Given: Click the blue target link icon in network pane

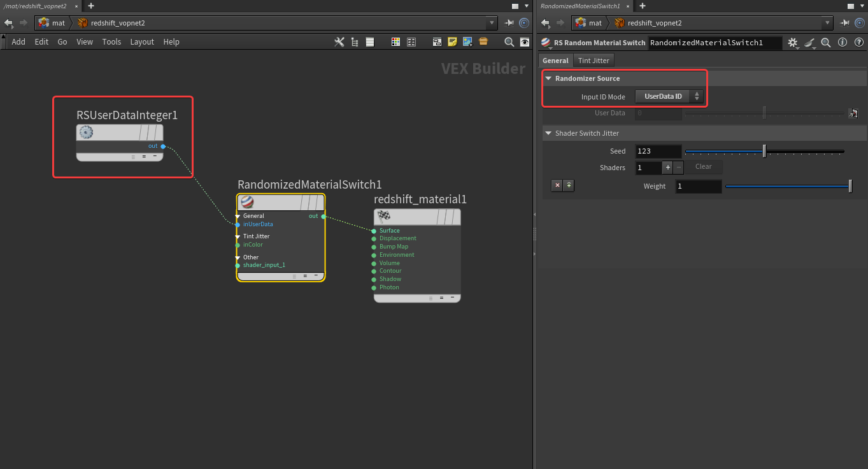Looking at the screenshot, I should coord(524,23).
